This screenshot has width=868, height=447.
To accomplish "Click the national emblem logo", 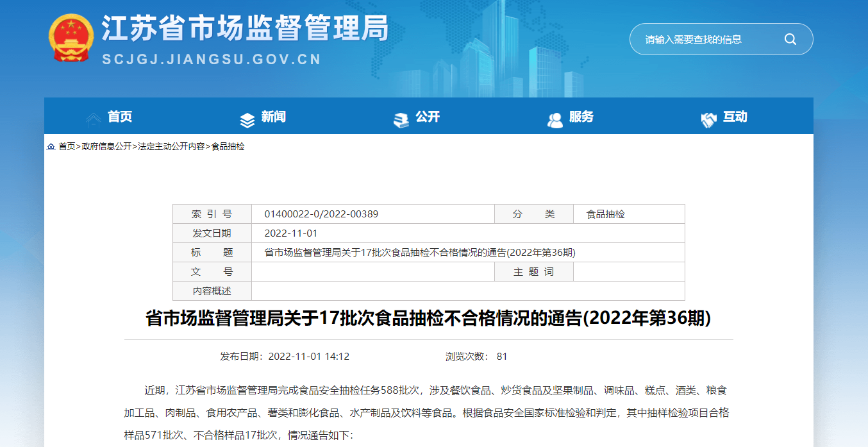I will [71, 37].
